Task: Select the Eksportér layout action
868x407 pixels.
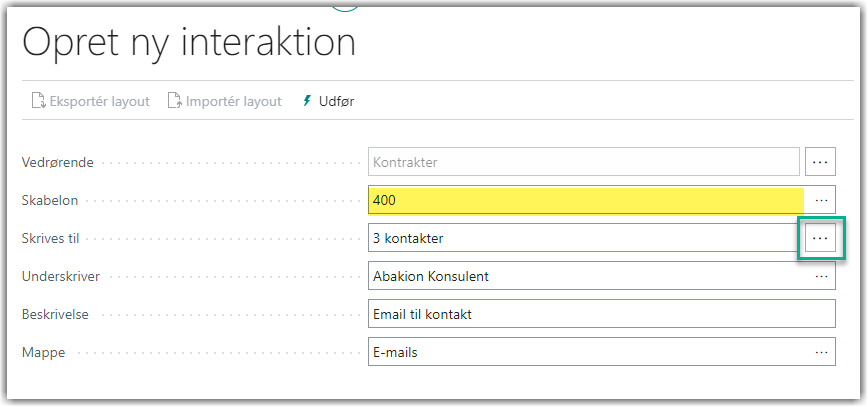Action: tap(91, 102)
